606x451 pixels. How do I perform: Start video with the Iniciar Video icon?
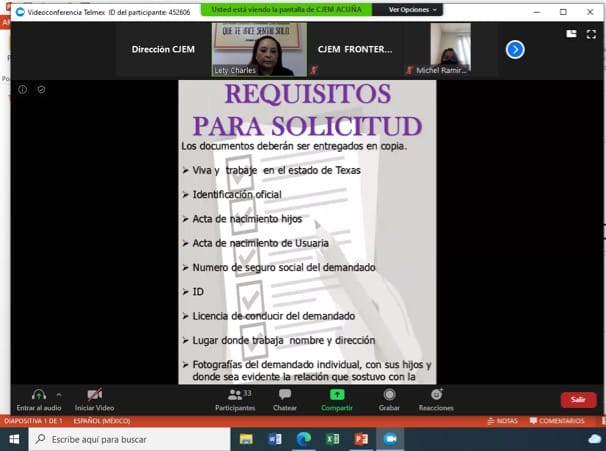pyautogui.click(x=94, y=395)
